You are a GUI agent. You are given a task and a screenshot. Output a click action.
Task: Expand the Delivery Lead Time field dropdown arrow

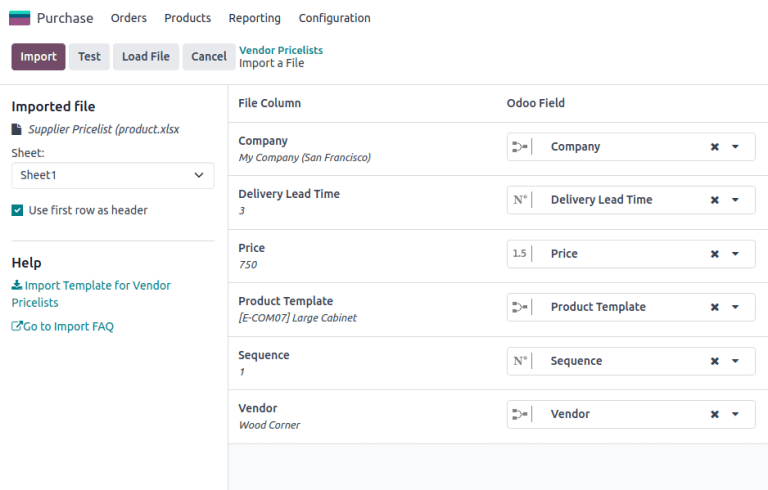pos(736,200)
